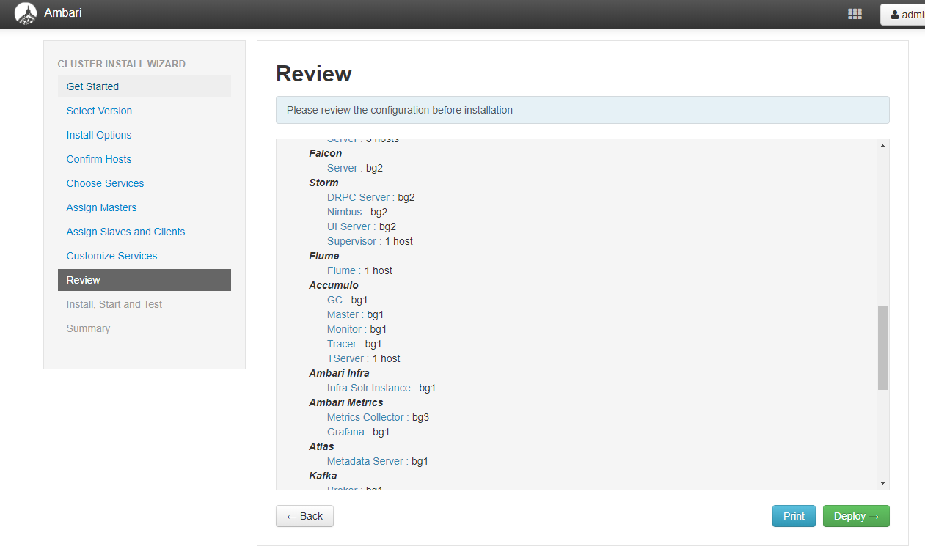Click the Kafka service heading
Viewport: 925px width, 560px height.
pos(323,476)
